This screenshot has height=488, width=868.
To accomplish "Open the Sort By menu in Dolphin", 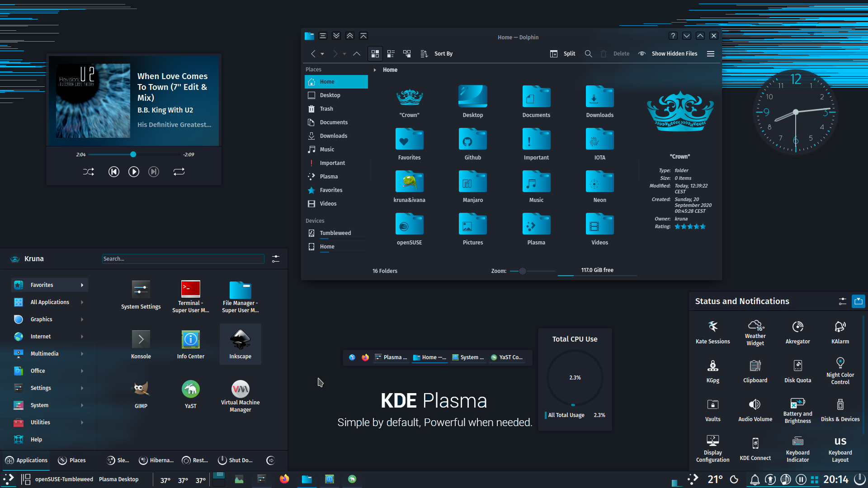I will click(437, 54).
